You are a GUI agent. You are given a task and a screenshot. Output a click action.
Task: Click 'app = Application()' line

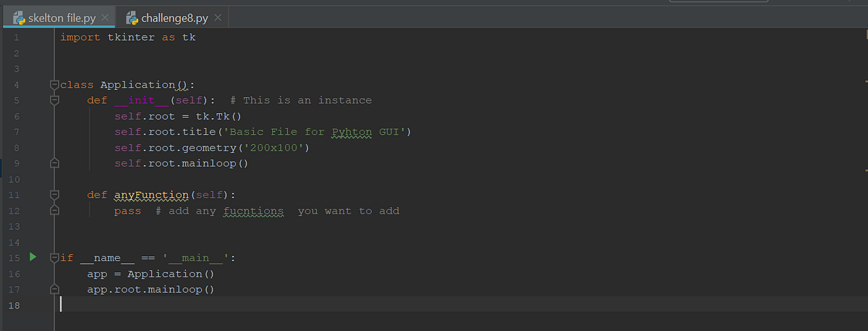(x=151, y=274)
